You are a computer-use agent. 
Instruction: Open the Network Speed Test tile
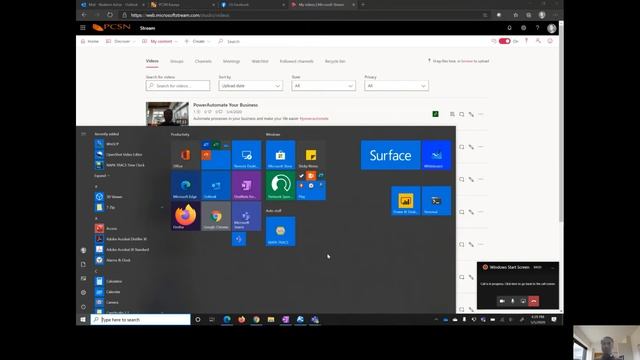point(280,186)
